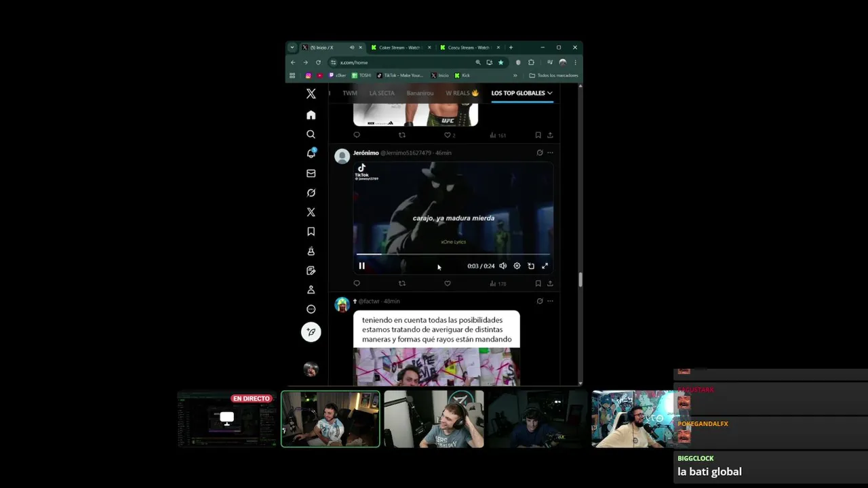
Task: Click the X logo above the sidebar
Action: click(311, 94)
